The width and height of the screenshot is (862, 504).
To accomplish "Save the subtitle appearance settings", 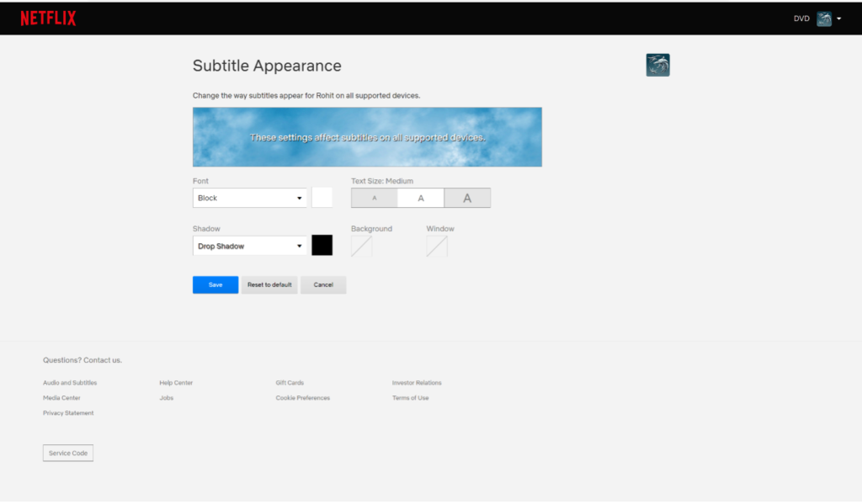I will (x=215, y=284).
